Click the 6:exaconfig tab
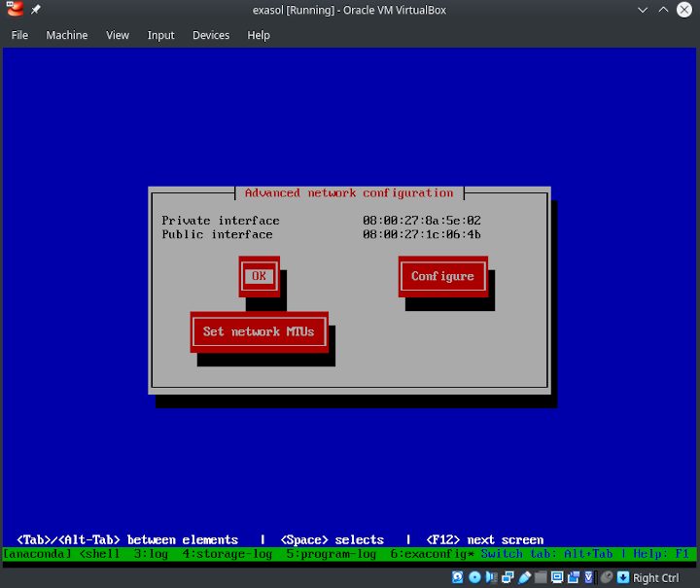 tap(432, 554)
